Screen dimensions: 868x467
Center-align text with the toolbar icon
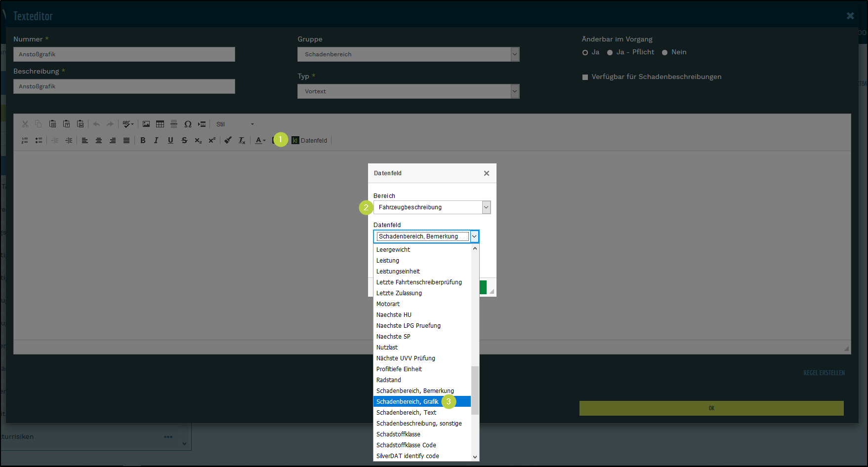tap(99, 141)
